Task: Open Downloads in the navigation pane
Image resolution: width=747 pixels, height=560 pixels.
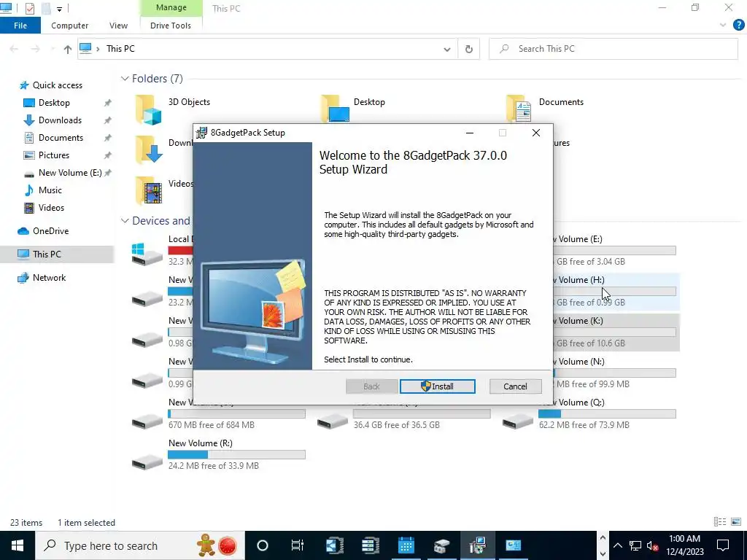Action: [60, 120]
